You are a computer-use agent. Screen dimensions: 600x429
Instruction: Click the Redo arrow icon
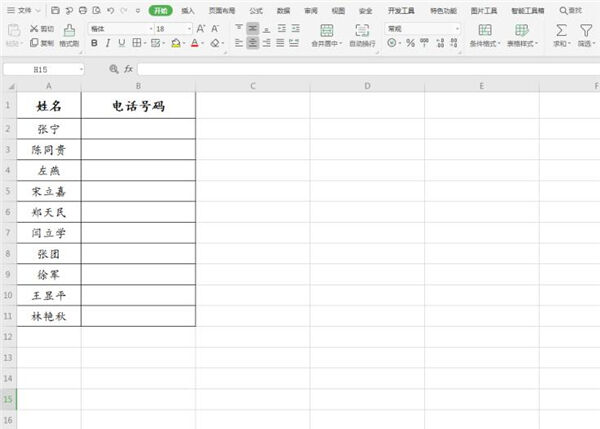tap(124, 10)
